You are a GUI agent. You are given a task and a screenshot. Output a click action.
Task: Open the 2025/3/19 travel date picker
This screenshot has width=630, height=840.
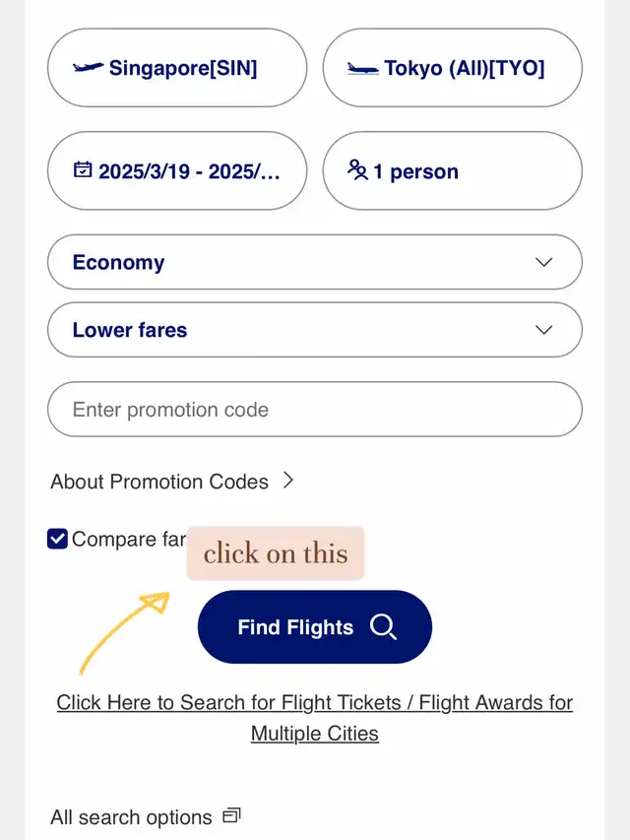(177, 170)
